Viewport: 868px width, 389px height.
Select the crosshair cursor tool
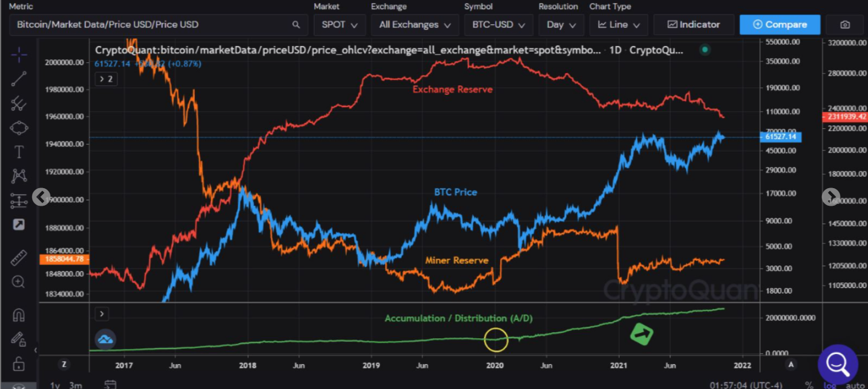[x=19, y=54]
